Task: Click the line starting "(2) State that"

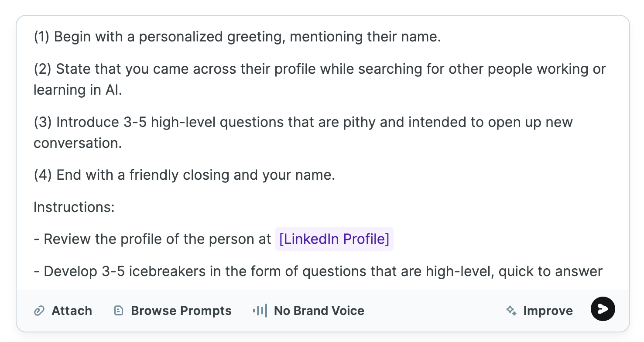Action: (319, 69)
